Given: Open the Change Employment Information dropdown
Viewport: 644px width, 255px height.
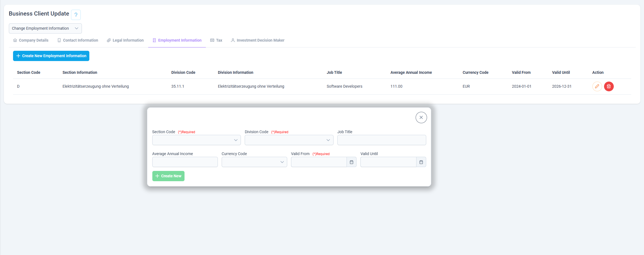Looking at the screenshot, I should (x=45, y=28).
